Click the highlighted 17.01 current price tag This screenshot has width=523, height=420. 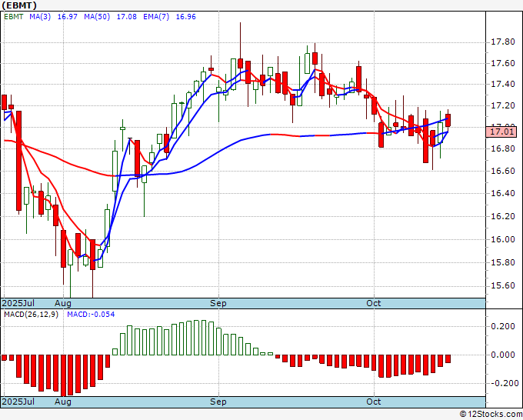[501, 132]
